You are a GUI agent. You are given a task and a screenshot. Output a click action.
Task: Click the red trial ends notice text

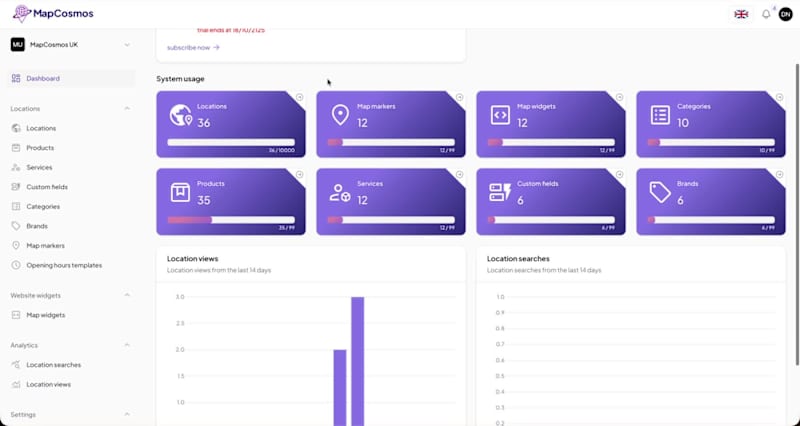pyautogui.click(x=231, y=30)
